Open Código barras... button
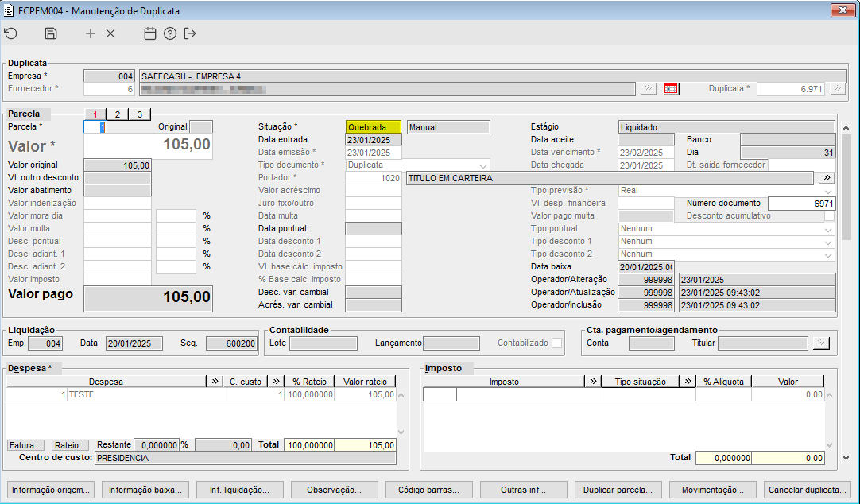Screen dimensions: 860x504 click(x=429, y=490)
